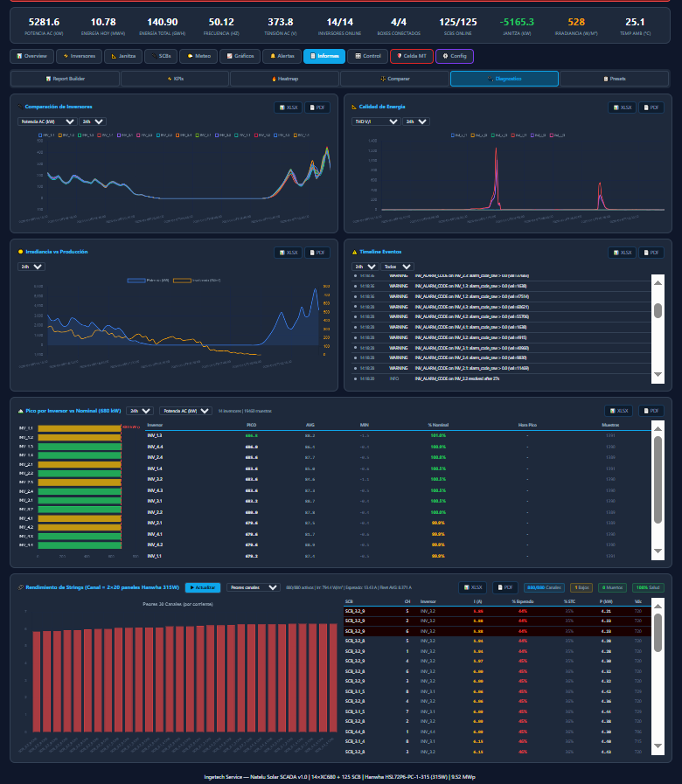Toggle the Bajos channel filter badge
Screen dimensions: 682x784
pos(581,588)
